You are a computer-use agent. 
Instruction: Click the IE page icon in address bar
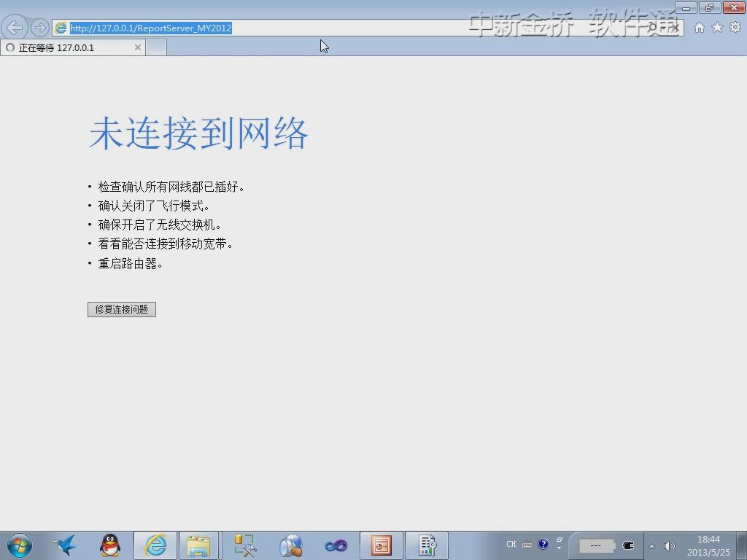[61, 28]
